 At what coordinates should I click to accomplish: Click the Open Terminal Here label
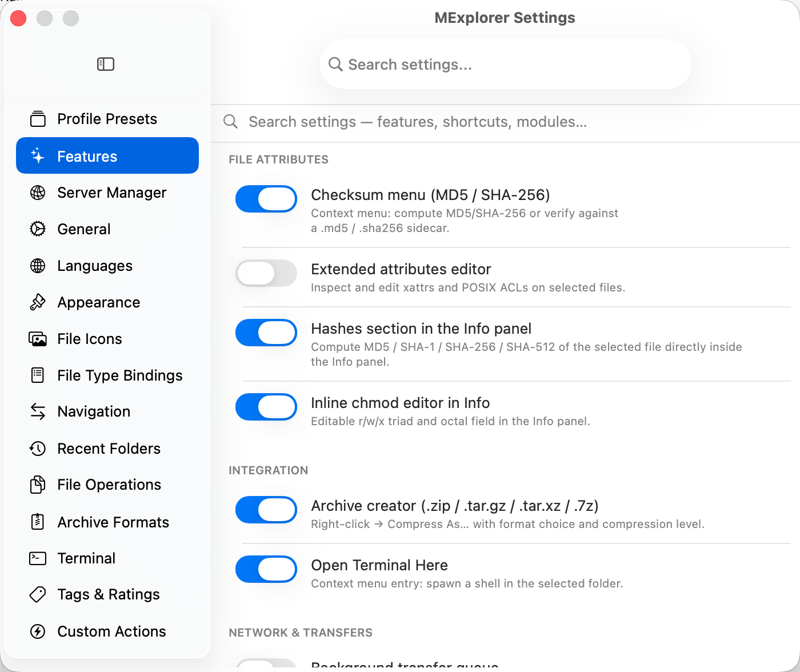tap(379, 565)
